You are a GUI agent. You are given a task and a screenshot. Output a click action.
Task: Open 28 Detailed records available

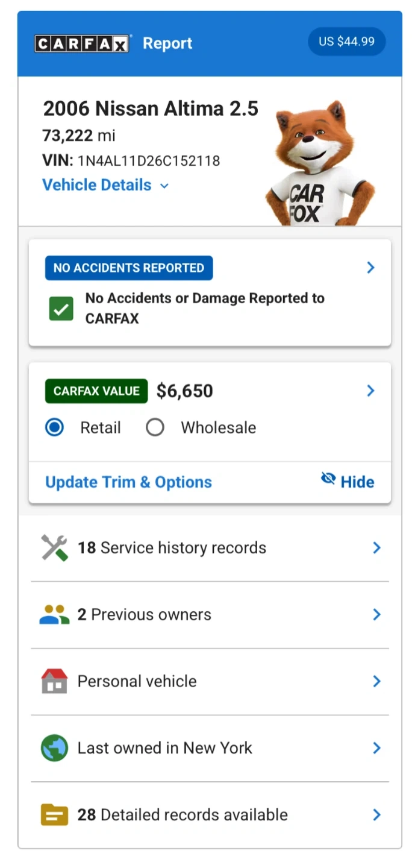click(x=210, y=815)
